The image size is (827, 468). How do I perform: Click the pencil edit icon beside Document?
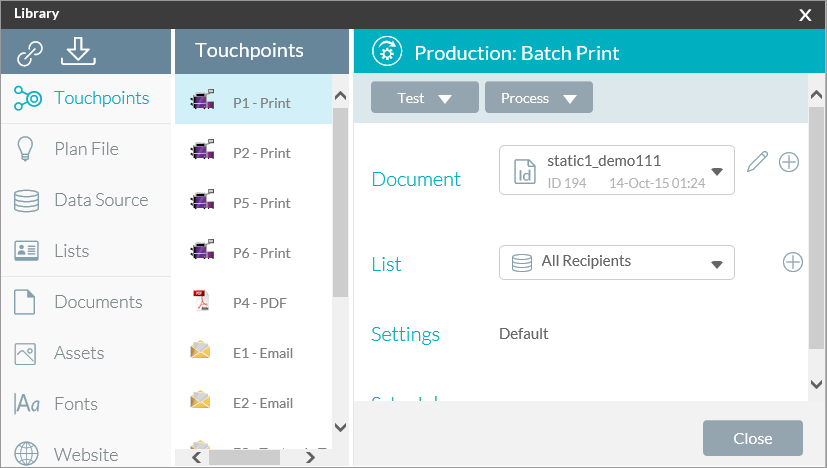757,162
